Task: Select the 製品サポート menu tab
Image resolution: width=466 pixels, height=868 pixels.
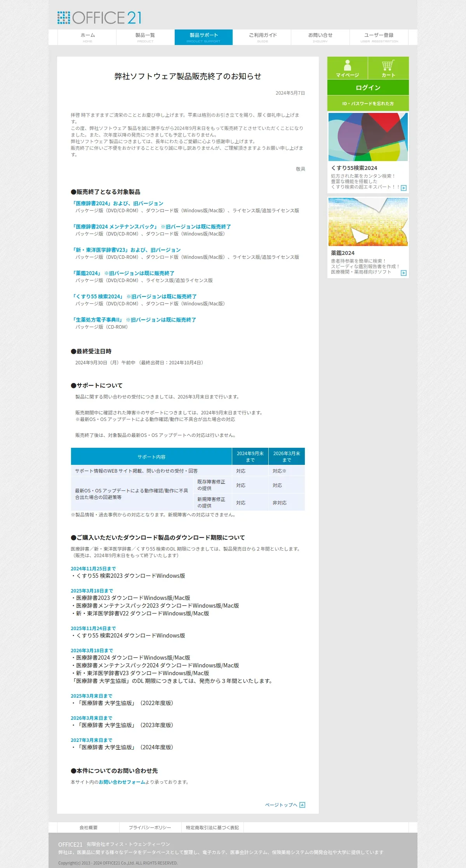Action: point(203,37)
